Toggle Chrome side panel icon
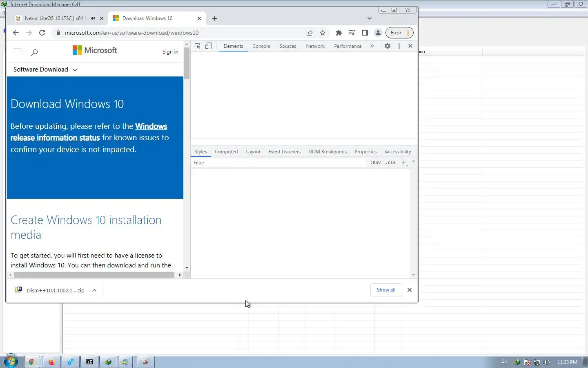The image size is (588, 368). pyautogui.click(x=365, y=33)
